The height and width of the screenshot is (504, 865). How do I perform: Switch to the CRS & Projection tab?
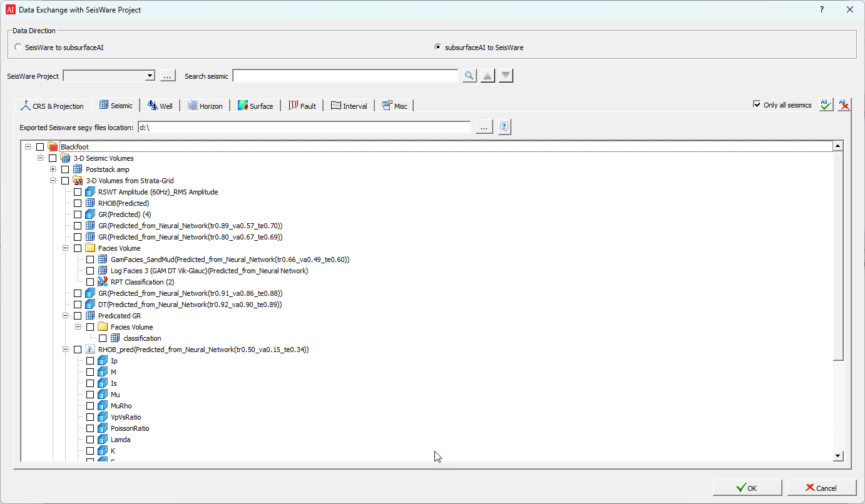(53, 106)
